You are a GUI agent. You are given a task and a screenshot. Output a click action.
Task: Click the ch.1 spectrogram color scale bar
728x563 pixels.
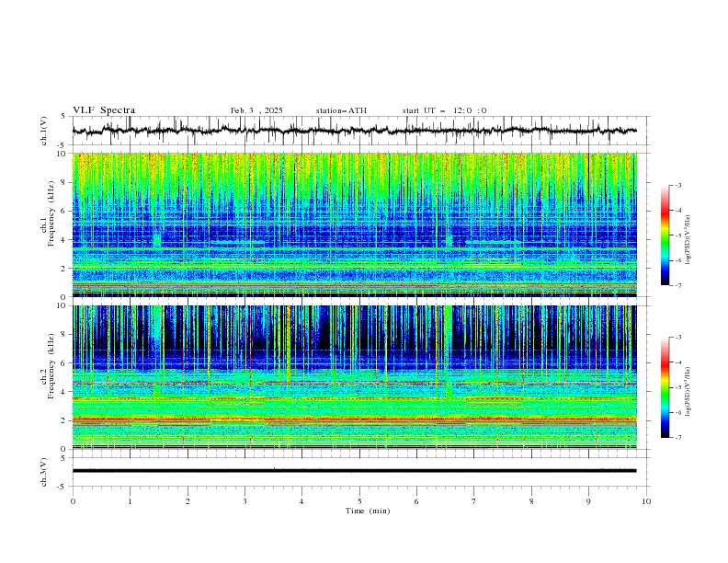[x=665, y=236]
